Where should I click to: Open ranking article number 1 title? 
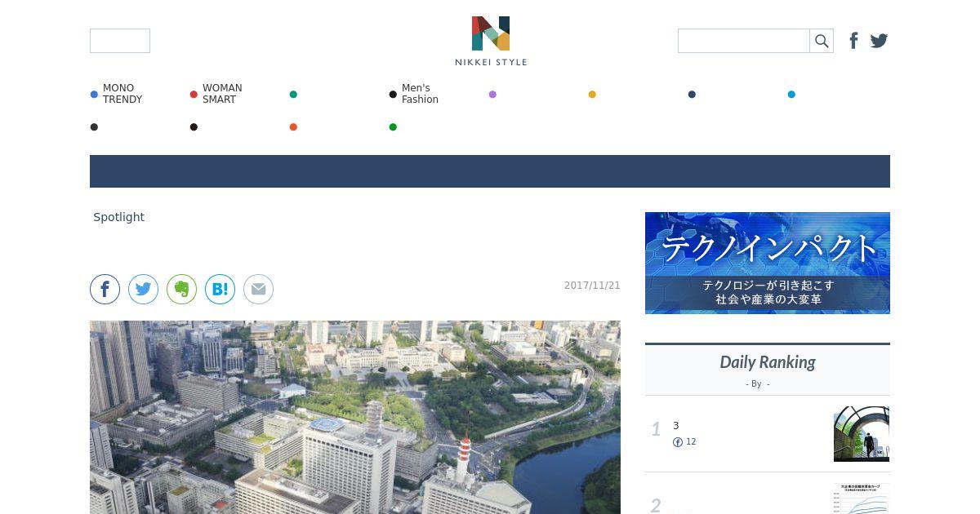[676, 426]
